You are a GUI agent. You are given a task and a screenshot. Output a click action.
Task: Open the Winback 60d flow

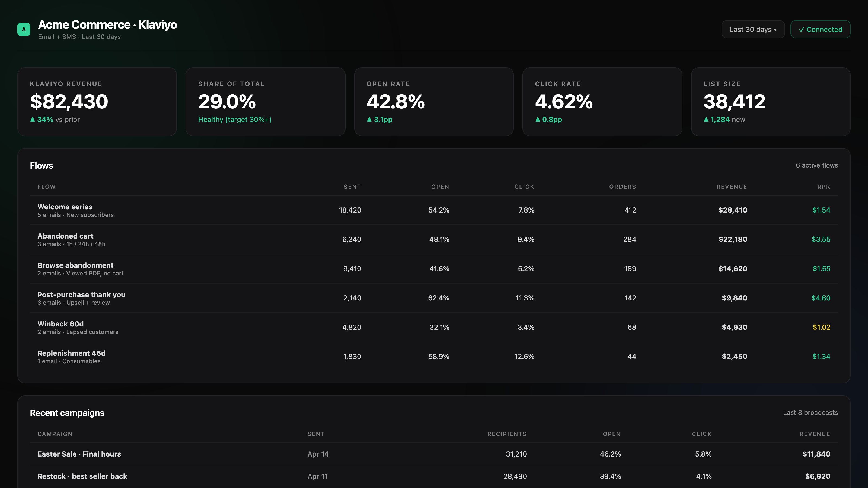[x=434, y=327]
